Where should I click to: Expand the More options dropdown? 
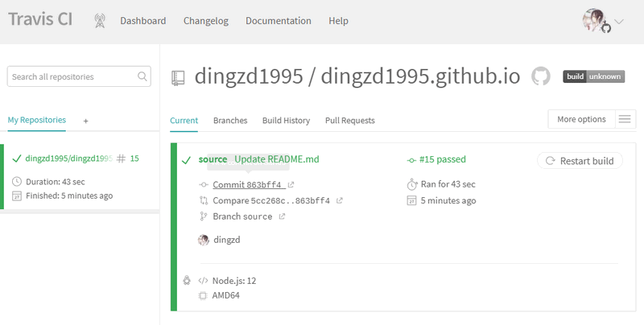click(x=581, y=119)
